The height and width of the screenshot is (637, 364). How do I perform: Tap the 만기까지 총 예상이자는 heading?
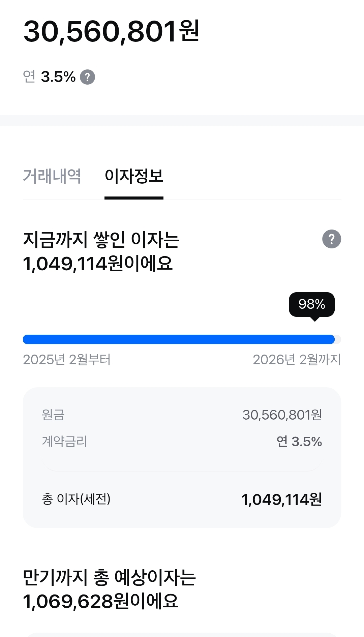click(109, 577)
